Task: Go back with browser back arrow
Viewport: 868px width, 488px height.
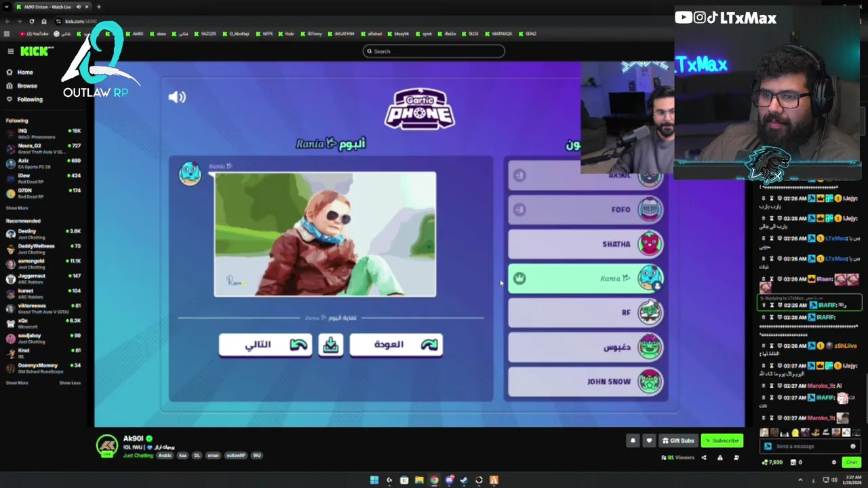Action: (x=7, y=21)
